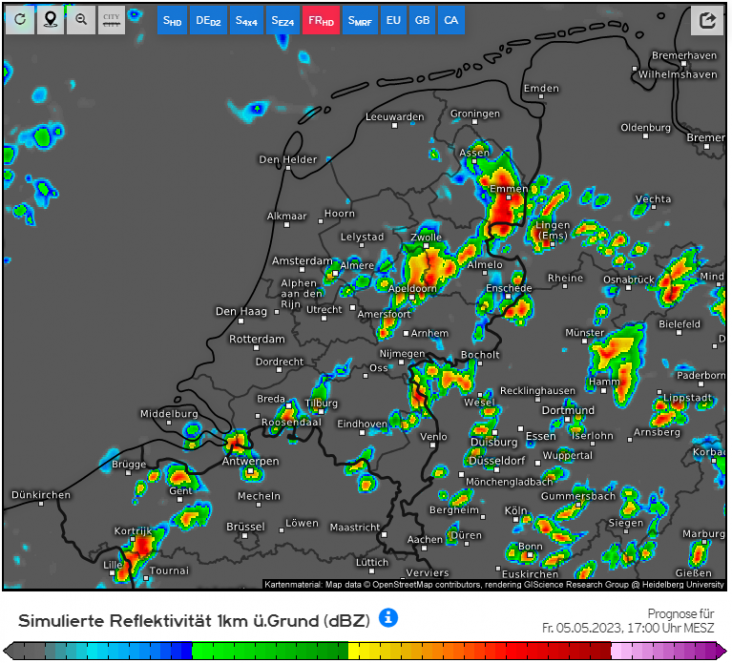Click the left arrow end of color scale
732x663 pixels.
pyautogui.click(x=10, y=651)
